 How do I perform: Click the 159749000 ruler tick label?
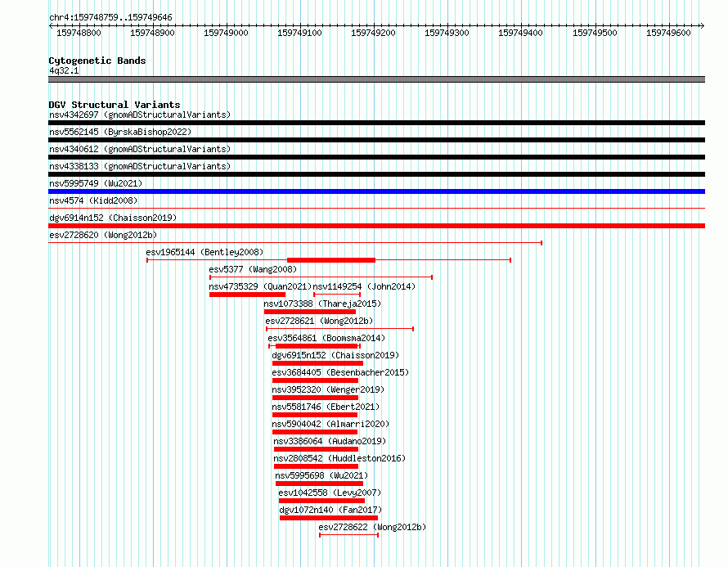[x=226, y=33]
